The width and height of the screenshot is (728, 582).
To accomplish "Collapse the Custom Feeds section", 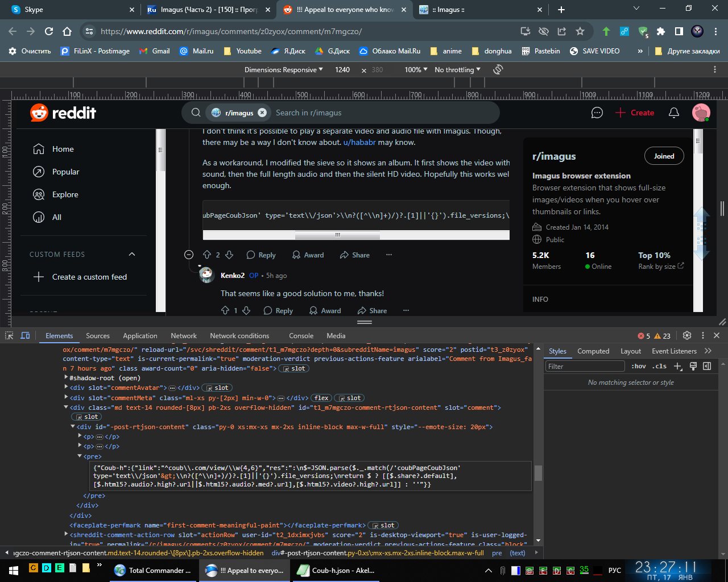I will coord(132,254).
